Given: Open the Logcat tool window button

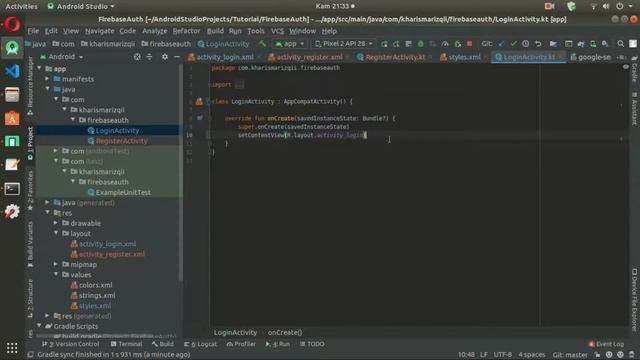Looking at the screenshot, I should coord(200,344).
